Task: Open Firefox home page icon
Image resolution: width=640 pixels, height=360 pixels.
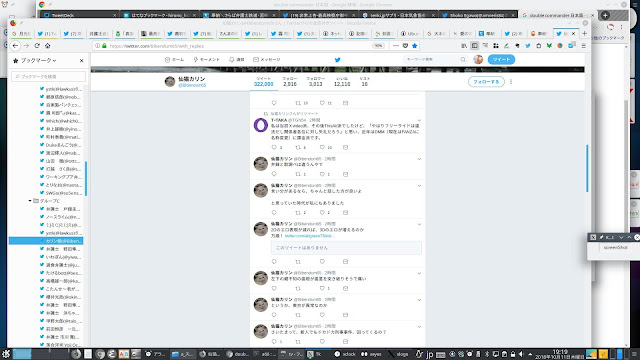Action: point(47,46)
